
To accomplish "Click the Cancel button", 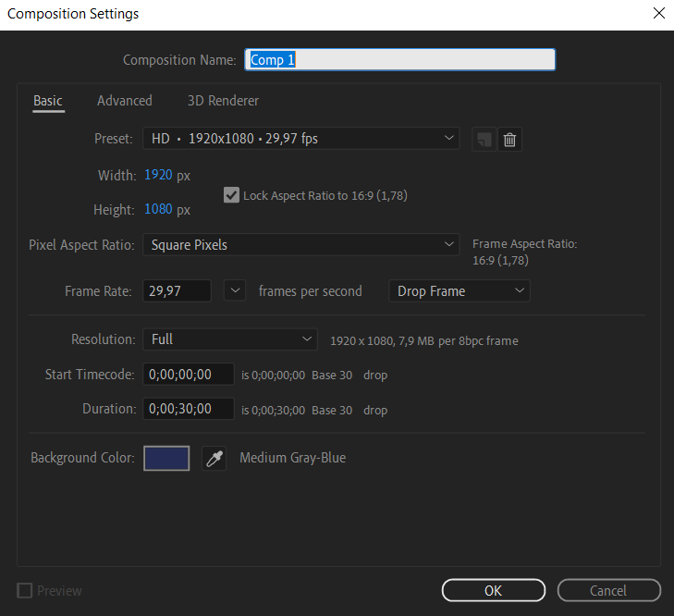I will click(x=608, y=590).
